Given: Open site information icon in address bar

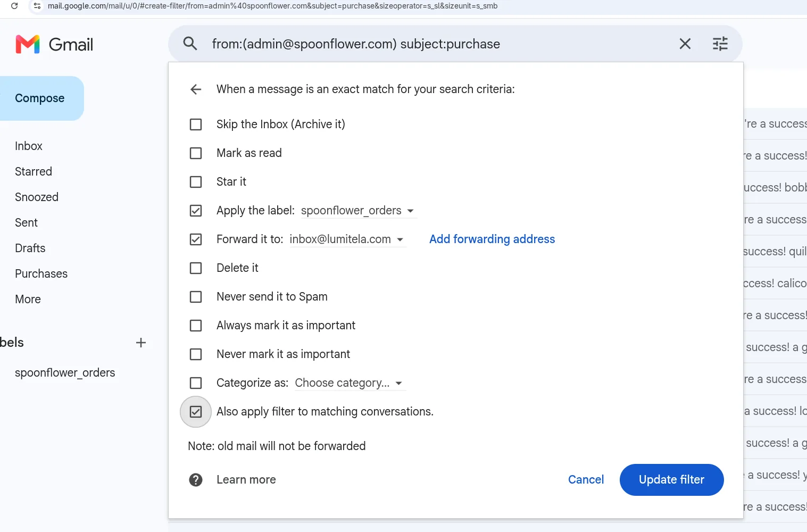Looking at the screenshot, I should click(37, 6).
